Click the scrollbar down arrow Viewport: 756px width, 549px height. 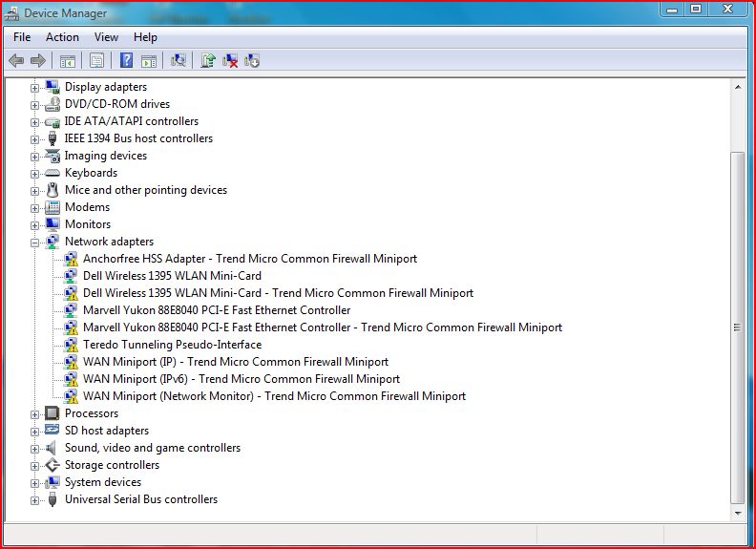point(738,514)
